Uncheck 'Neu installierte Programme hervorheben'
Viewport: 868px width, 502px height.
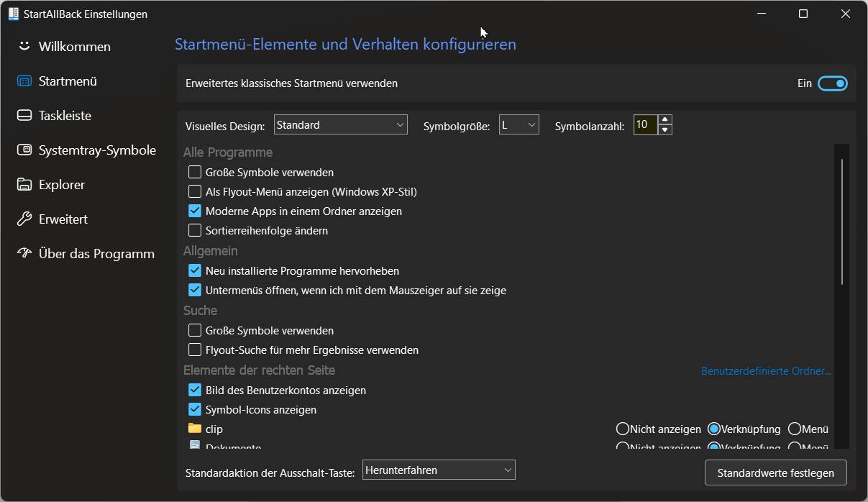coord(195,271)
